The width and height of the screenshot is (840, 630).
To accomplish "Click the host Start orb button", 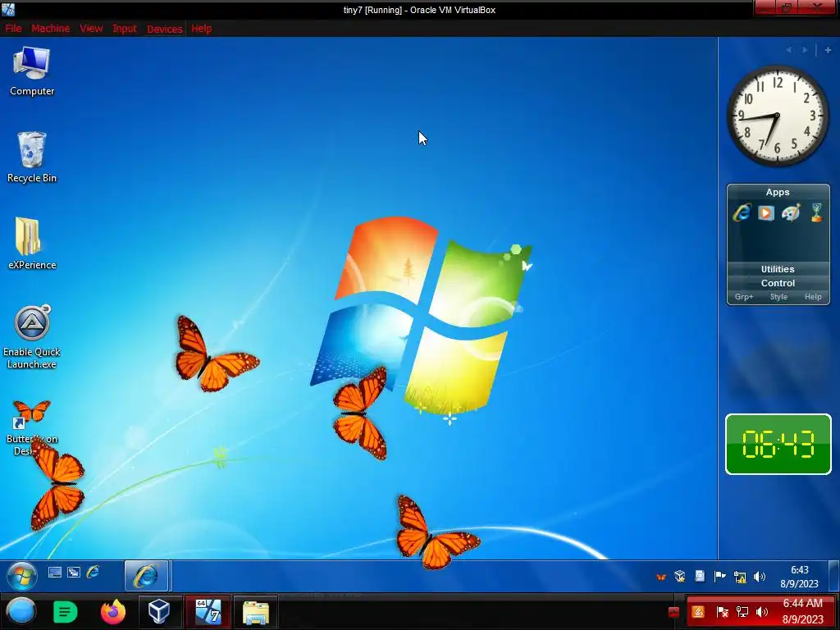I will coord(21,612).
